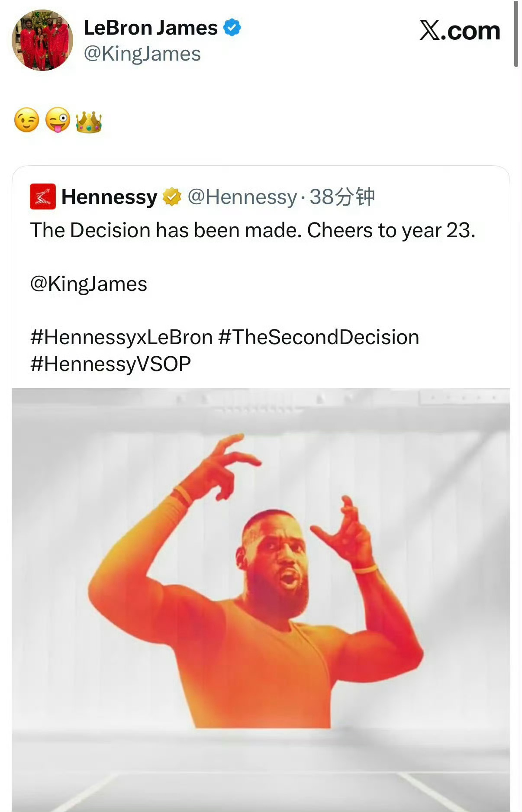Open the #TheSecondDecision hashtag

(319, 337)
